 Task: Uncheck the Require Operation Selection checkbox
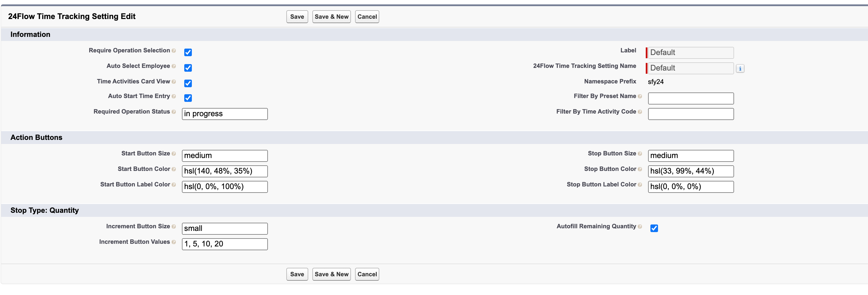[x=188, y=52]
